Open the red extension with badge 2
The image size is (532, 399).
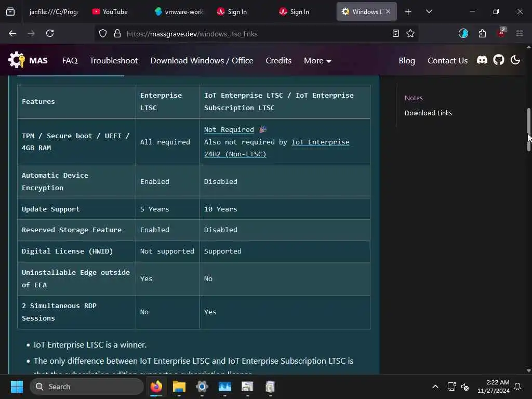[501, 33]
